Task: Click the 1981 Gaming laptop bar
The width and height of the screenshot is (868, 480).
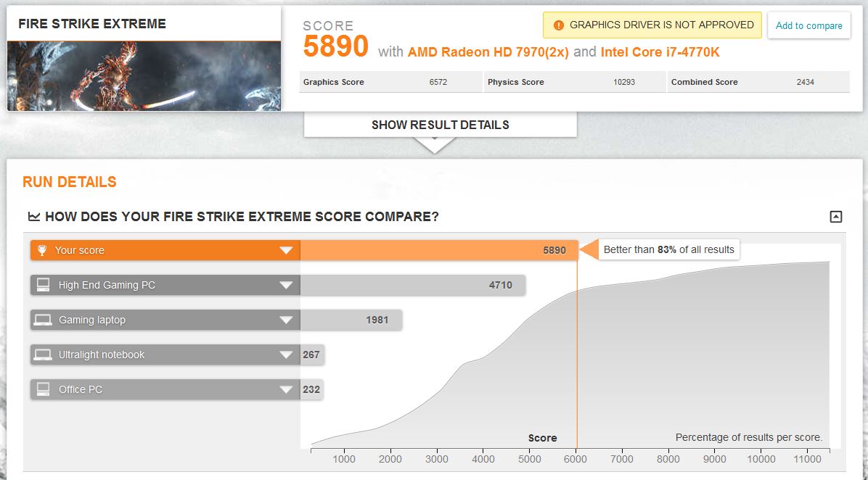Action: (x=351, y=320)
